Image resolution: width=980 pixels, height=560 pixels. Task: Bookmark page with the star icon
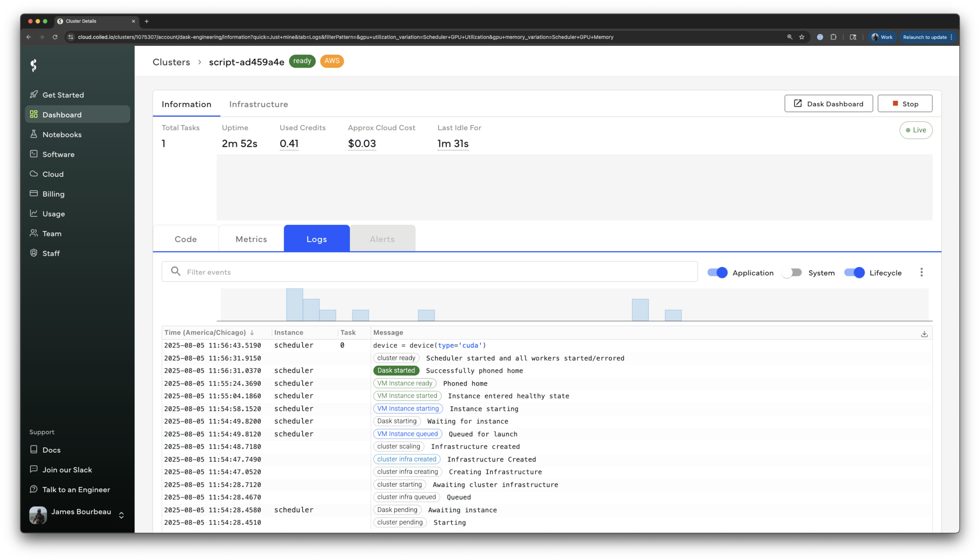(x=802, y=37)
